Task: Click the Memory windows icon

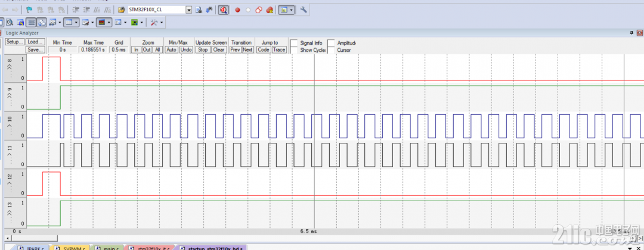Action: (69, 22)
